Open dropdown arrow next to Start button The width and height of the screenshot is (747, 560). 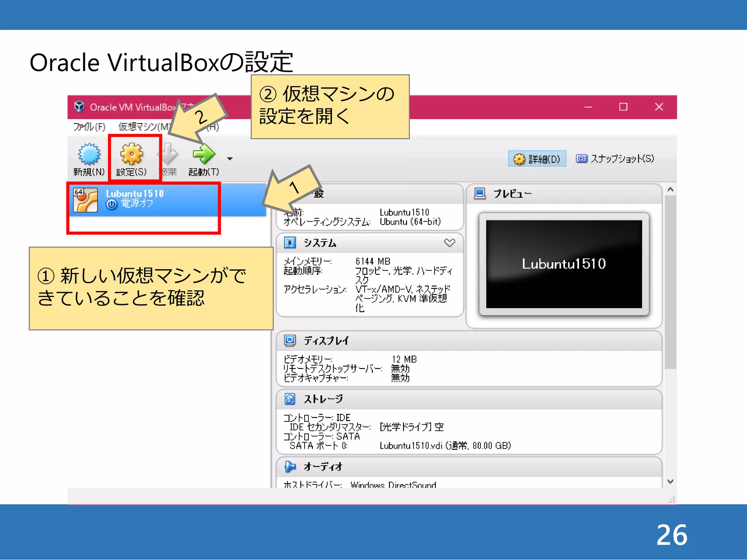point(230,159)
